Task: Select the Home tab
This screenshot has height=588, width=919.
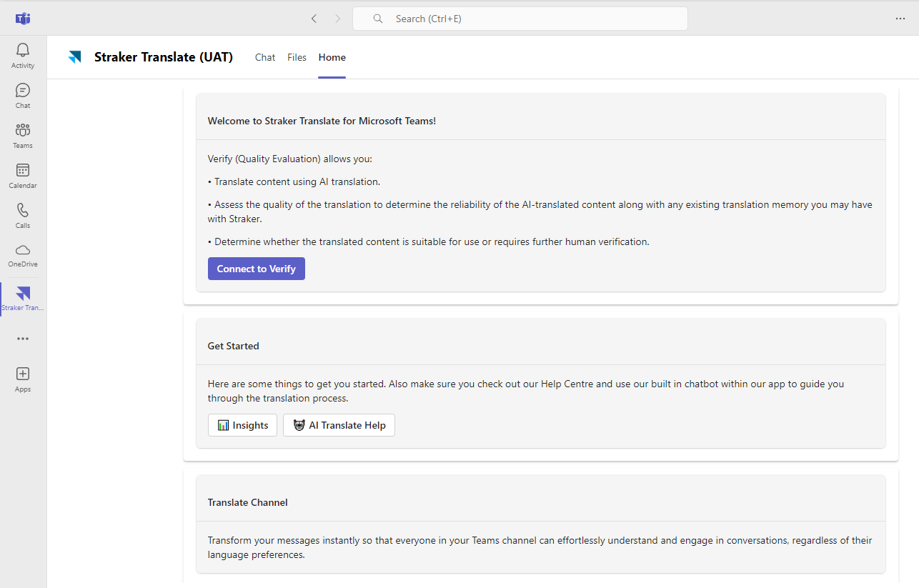Action: click(x=332, y=57)
